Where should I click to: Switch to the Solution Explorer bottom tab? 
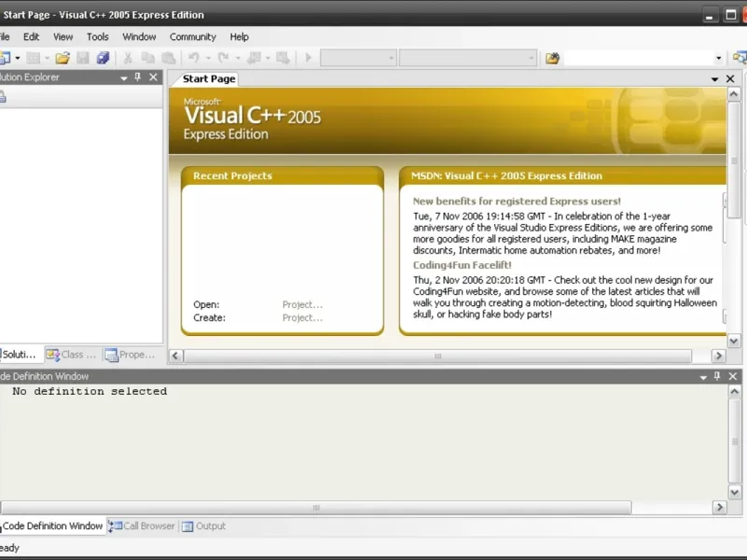tap(19, 355)
